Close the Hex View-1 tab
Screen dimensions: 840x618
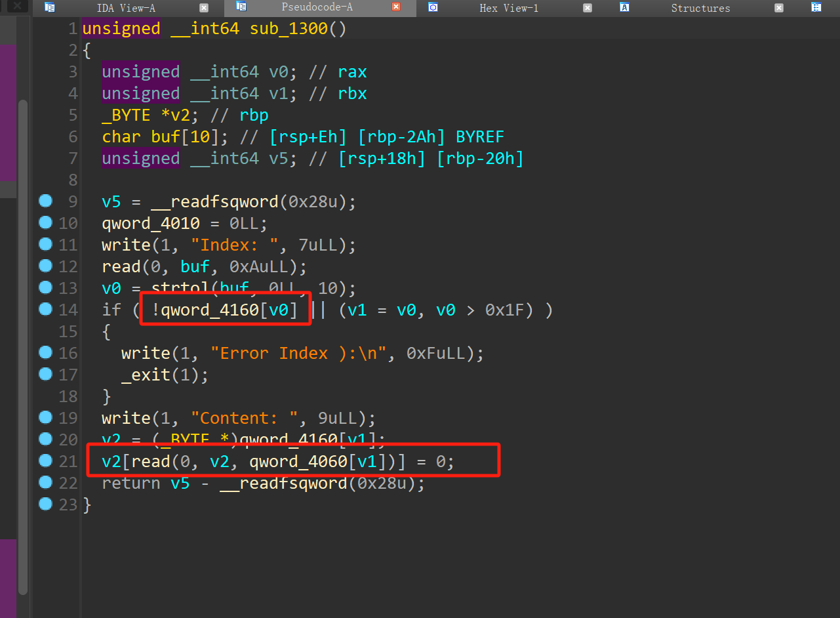588,8
